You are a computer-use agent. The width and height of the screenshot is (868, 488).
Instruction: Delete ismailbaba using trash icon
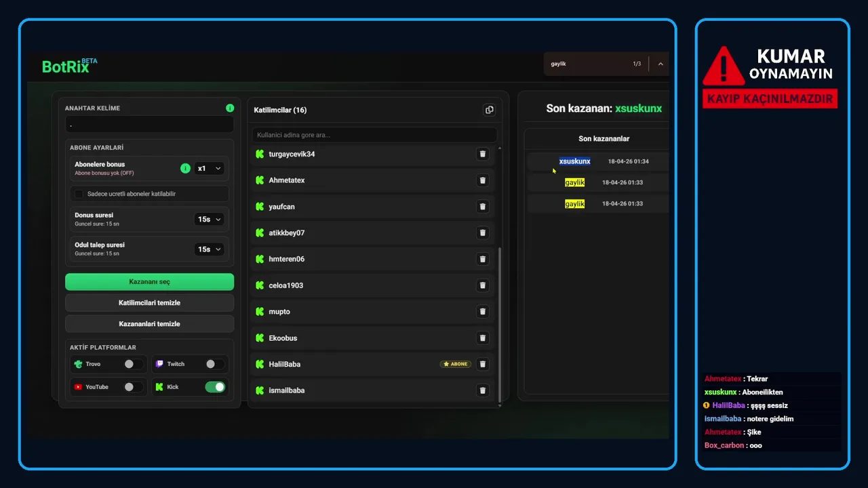pos(482,390)
